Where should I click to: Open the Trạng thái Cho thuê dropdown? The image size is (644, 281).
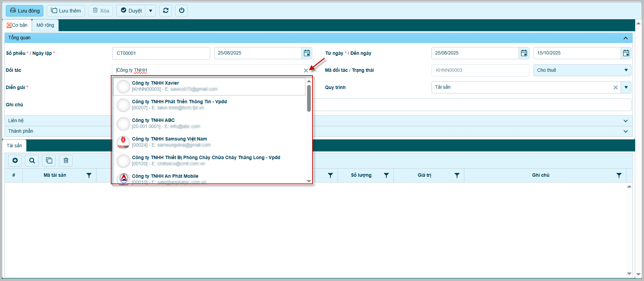tap(626, 70)
